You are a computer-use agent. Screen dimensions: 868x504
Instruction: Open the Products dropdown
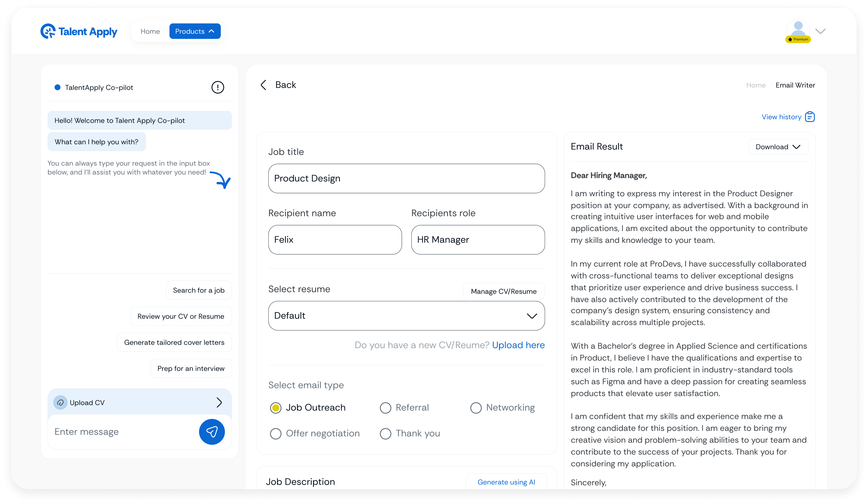[195, 31]
